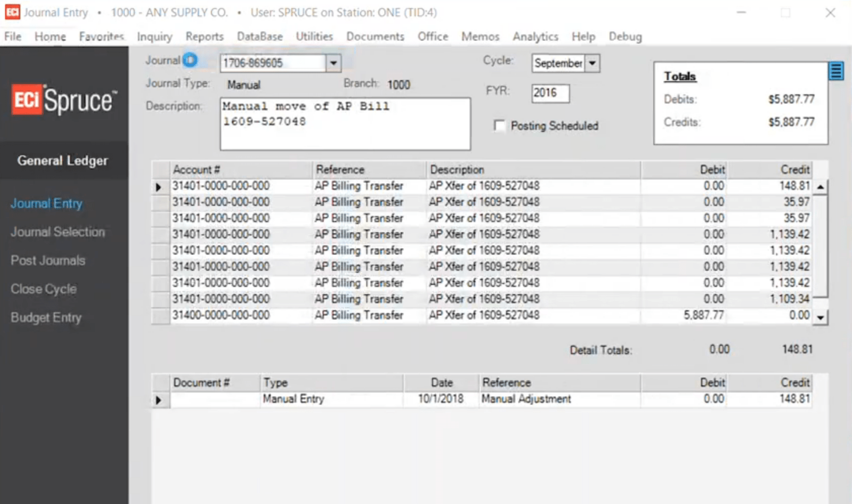Enable the Posting Scheduled checkbox
The image size is (852, 504).
click(x=500, y=126)
